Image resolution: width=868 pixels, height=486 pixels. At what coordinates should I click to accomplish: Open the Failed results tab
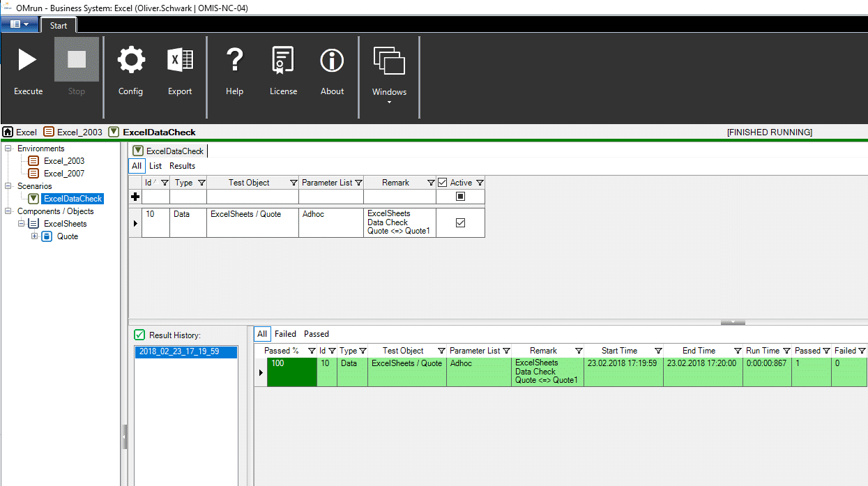click(x=286, y=333)
